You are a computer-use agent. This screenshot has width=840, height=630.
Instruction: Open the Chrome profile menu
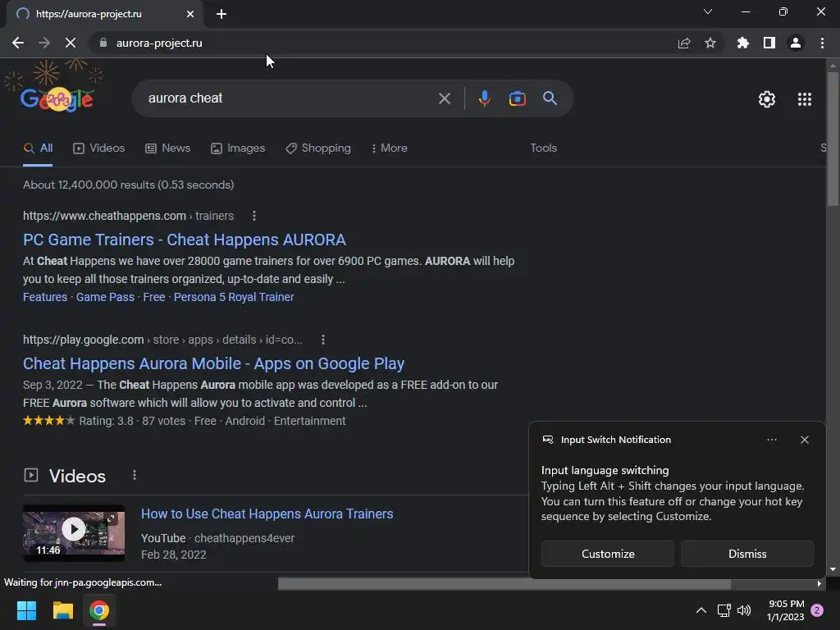(796, 43)
